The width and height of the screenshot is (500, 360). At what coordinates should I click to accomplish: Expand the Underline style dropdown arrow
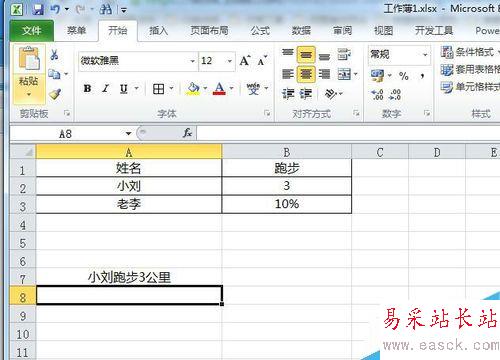click(137, 89)
